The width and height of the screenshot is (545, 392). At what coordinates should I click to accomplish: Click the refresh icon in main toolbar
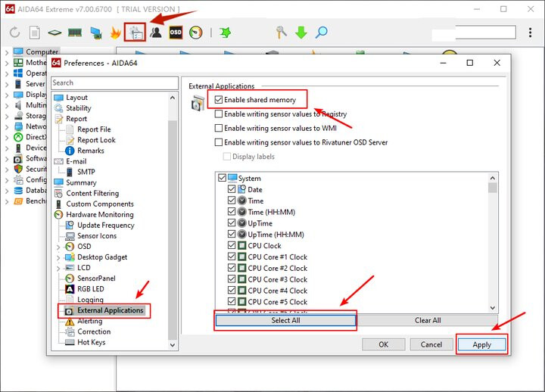point(14,33)
